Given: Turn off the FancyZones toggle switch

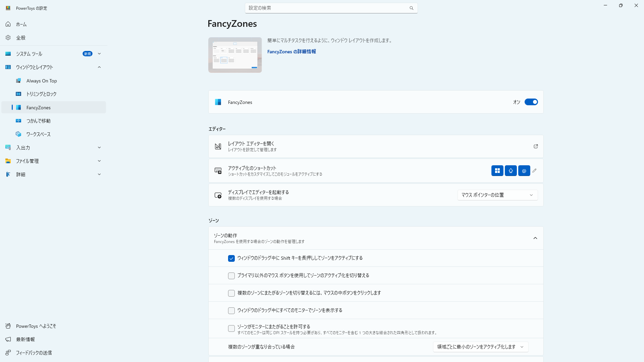Looking at the screenshot, I should 531,102.
